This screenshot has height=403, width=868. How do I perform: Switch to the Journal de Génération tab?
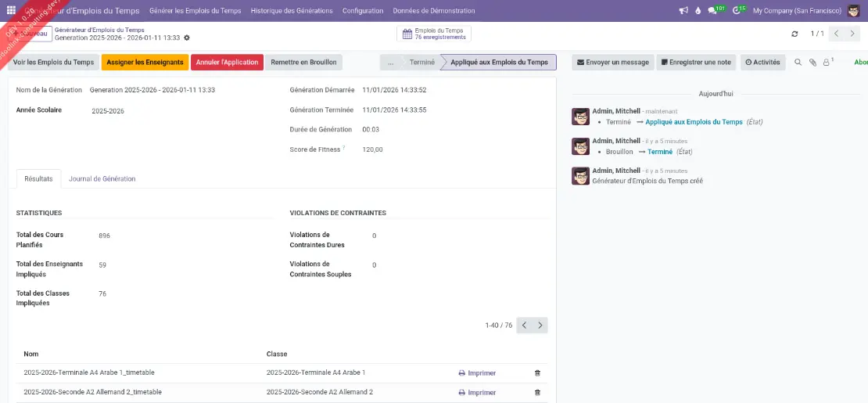pyautogui.click(x=102, y=178)
